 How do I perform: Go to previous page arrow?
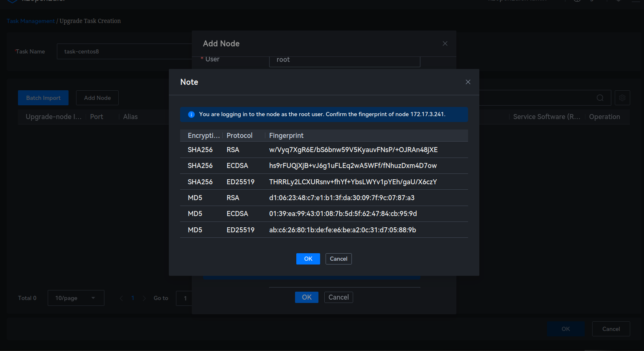pos(121,298)
